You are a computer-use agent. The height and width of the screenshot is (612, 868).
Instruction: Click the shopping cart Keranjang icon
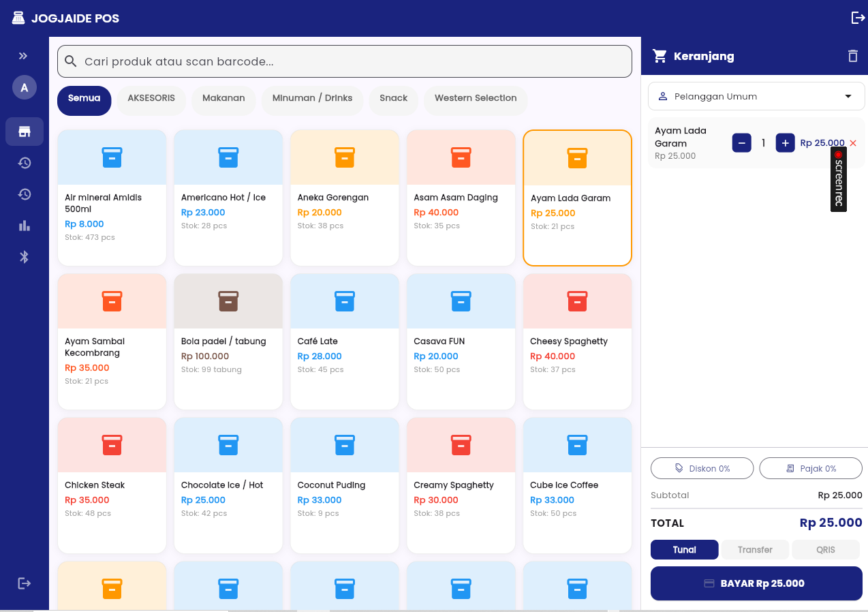(x=660, y=56)
